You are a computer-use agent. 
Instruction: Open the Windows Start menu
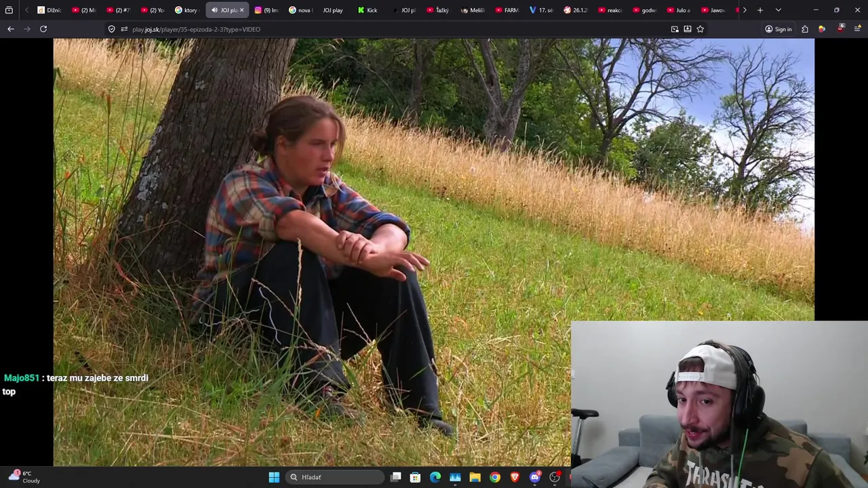pos(274,477)
